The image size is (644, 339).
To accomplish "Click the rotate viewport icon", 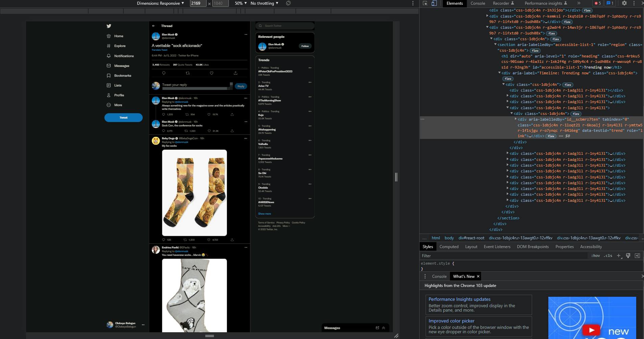I will point(288,3).
